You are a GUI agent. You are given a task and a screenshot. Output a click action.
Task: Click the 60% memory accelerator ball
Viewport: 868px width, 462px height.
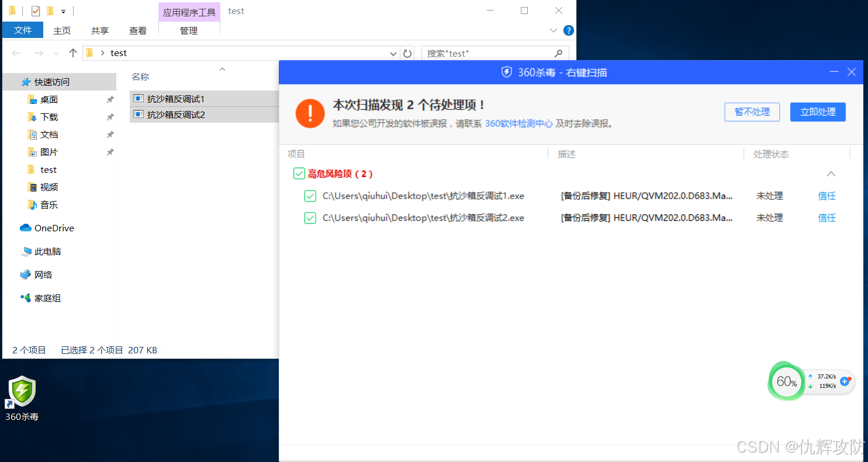(786, 381)
